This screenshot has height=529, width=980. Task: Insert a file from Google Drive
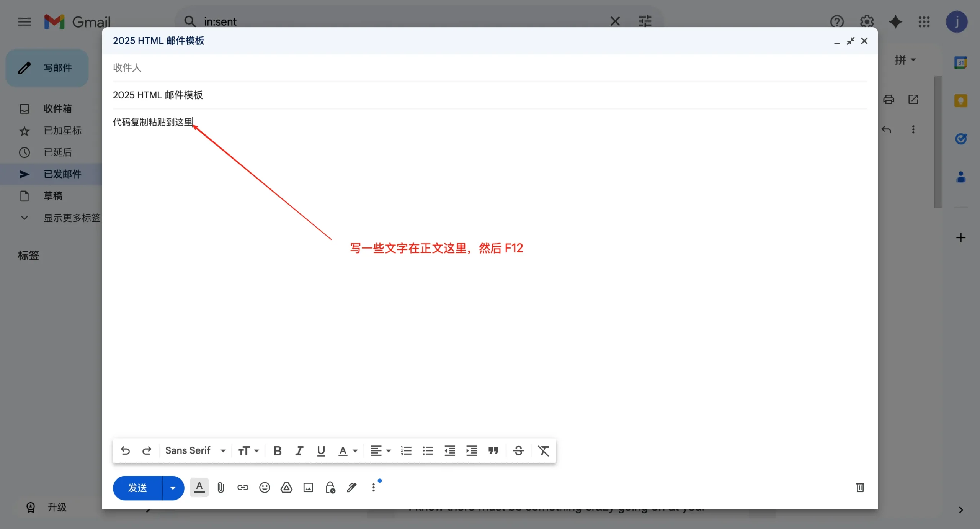(286, 487)
